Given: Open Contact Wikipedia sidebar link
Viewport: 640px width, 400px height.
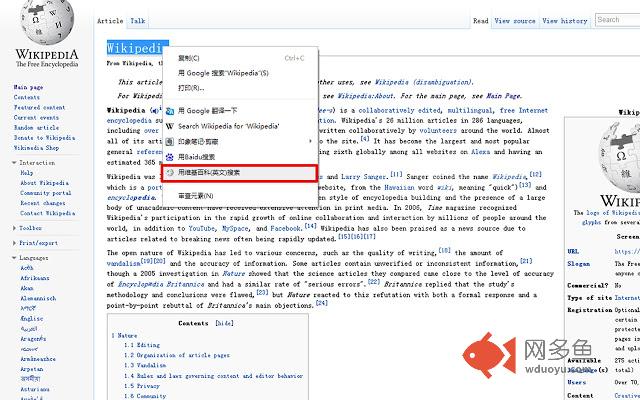Looking at the screenshot, I should pyautogui.click(x=48, y=213).
